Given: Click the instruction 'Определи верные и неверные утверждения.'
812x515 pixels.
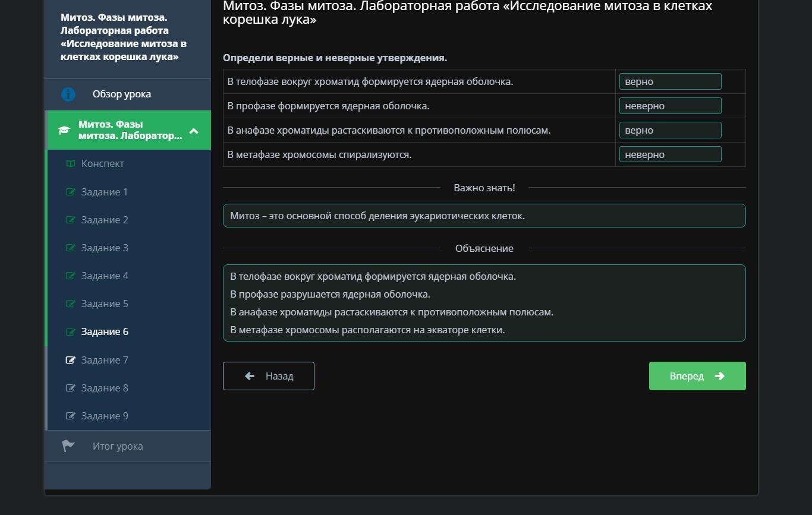Looking at the screenshot, I should pyautogui.click(x=335, y=58).
